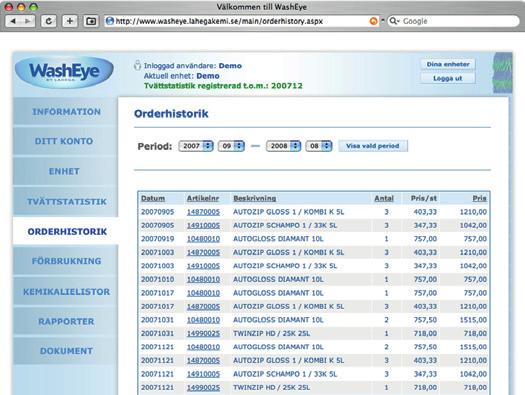Click the WashEye logo
Screen dimensions: 525x395
(64, 72)
